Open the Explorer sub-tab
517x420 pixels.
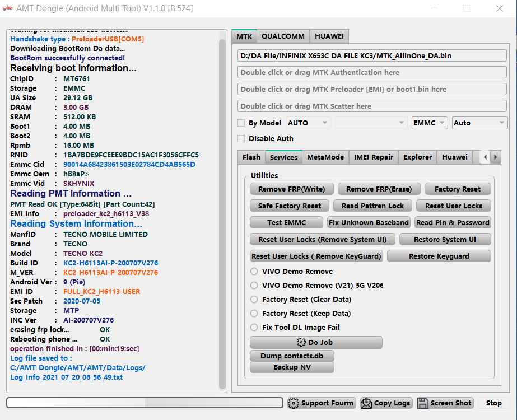417,157
